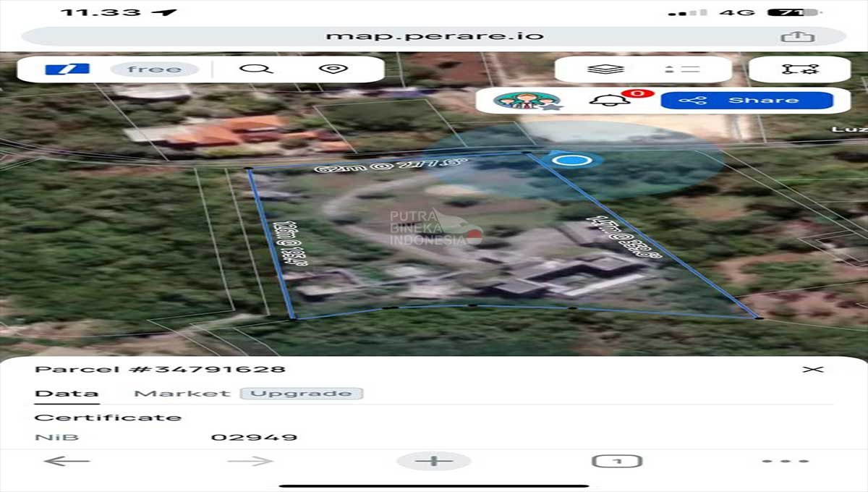Click the Upgrade badge
The height and width of the screenshot is (492, 868).
tap(301, 394)
